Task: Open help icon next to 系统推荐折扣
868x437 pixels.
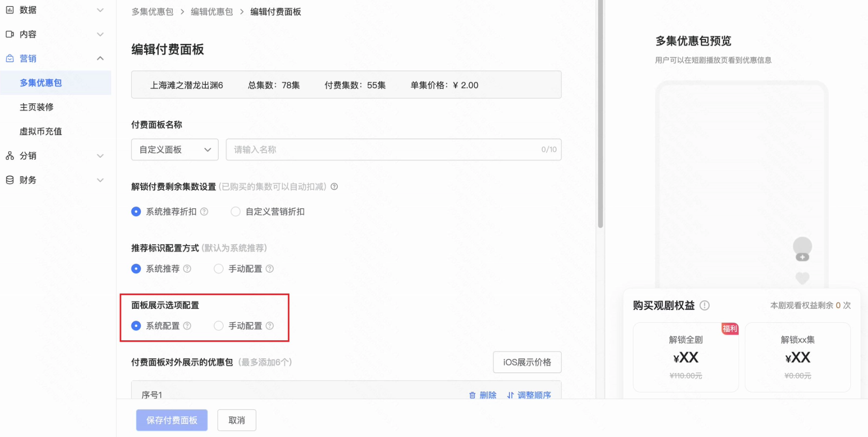Action: pos(204,212)
